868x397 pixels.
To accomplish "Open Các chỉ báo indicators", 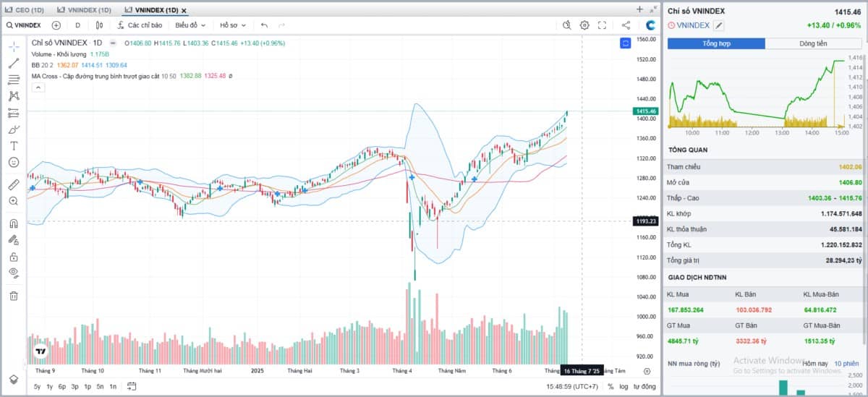I will click(140, 25).
